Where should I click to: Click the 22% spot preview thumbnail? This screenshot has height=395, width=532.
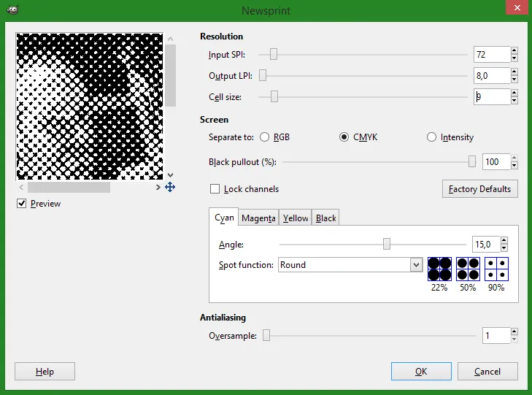coord(439,269)
